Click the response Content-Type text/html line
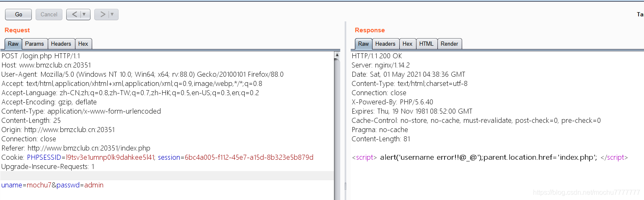This screenshot has height=200, width=644. click(x=409, y=83)
